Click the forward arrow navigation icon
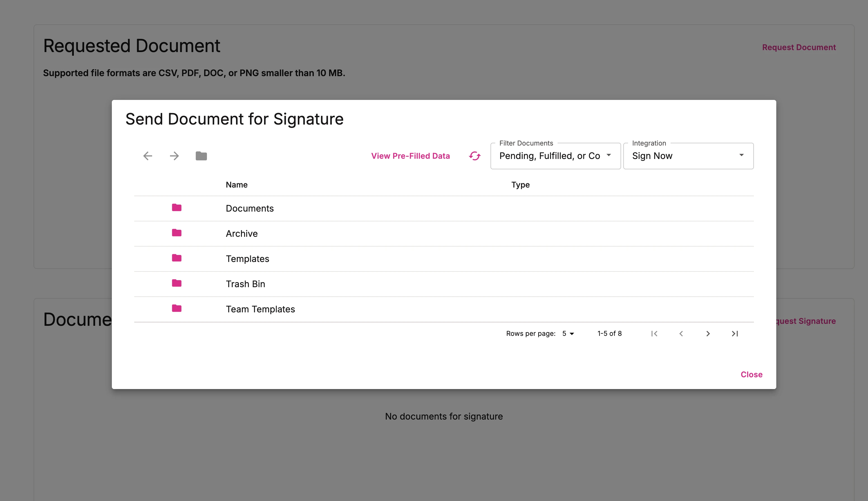This screenshot has width=868, height=501. click(174, 156)
